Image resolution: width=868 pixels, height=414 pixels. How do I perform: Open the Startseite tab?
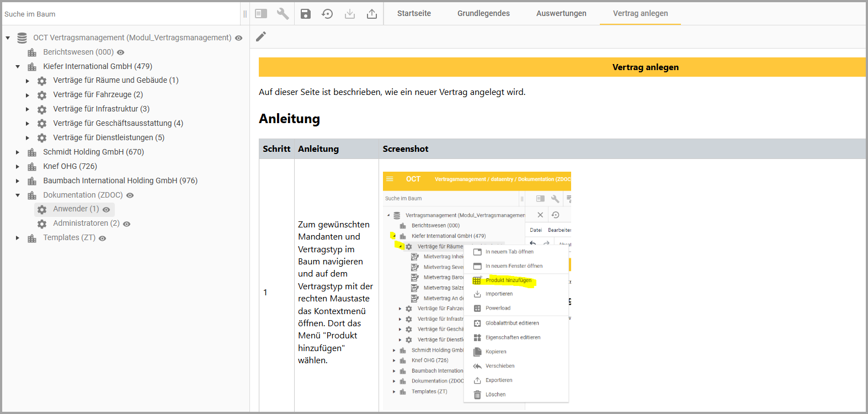click(414, 13)
